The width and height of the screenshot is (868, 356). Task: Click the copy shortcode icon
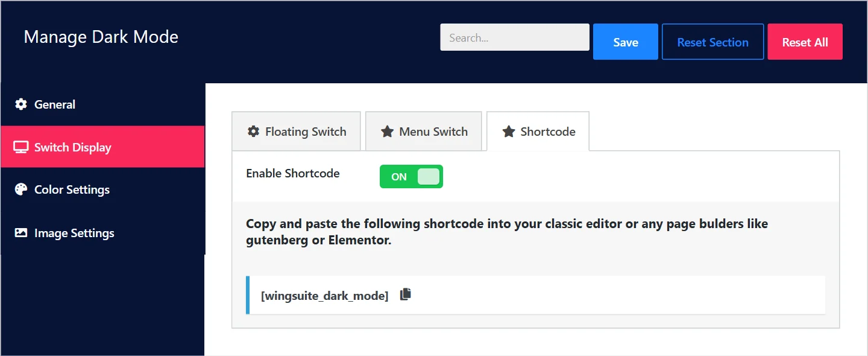click(406, 294)
